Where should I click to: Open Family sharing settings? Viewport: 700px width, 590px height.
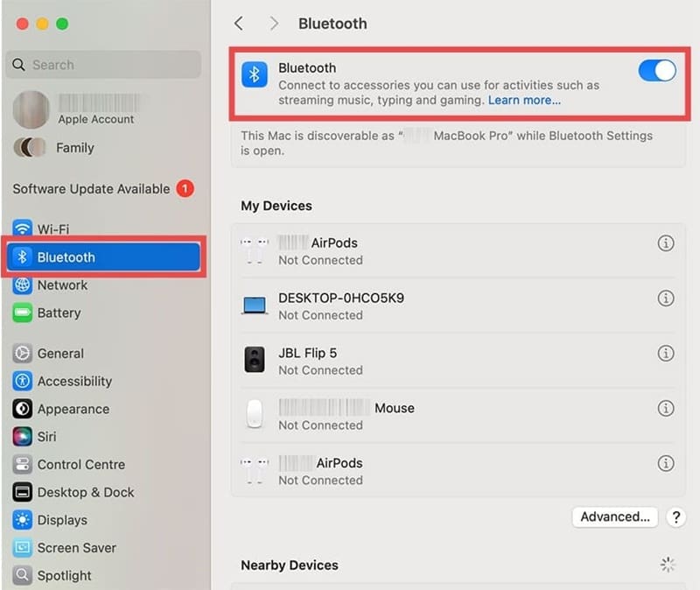(x=75, y=148)
